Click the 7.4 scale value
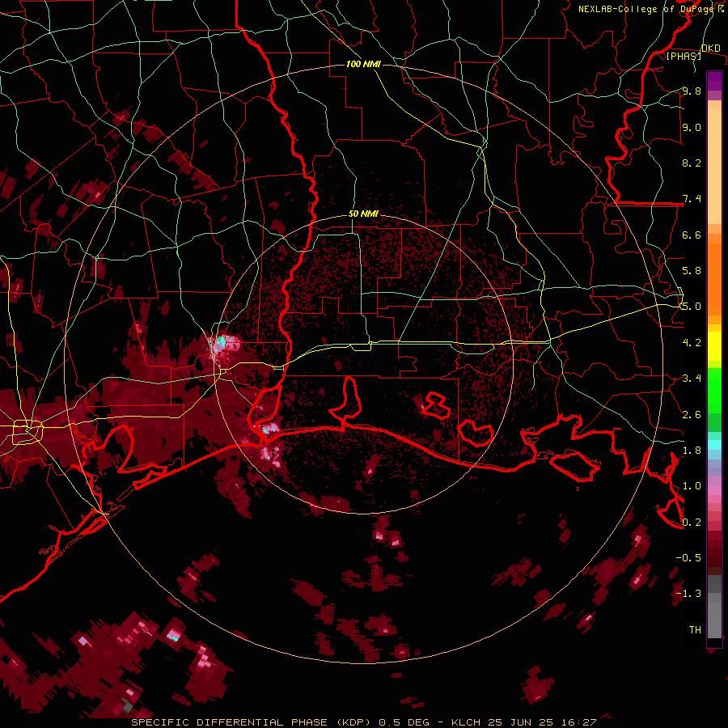 coord(692,199)
